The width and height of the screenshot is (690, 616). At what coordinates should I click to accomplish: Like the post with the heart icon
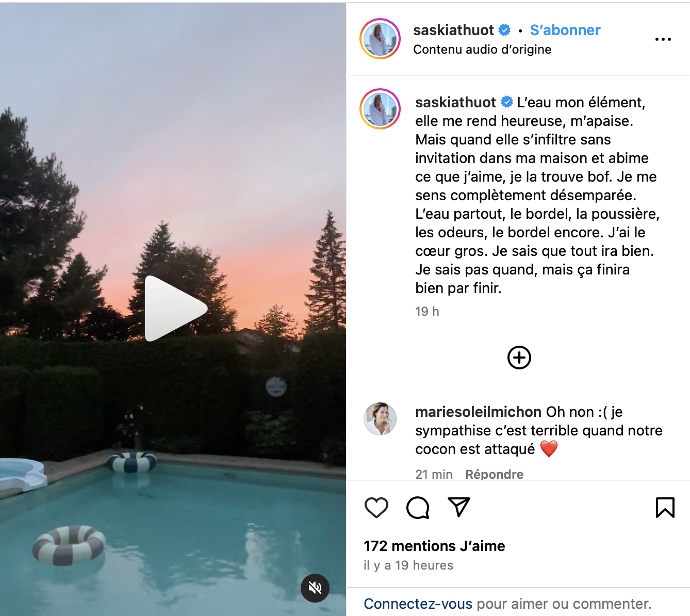(376, 508)
